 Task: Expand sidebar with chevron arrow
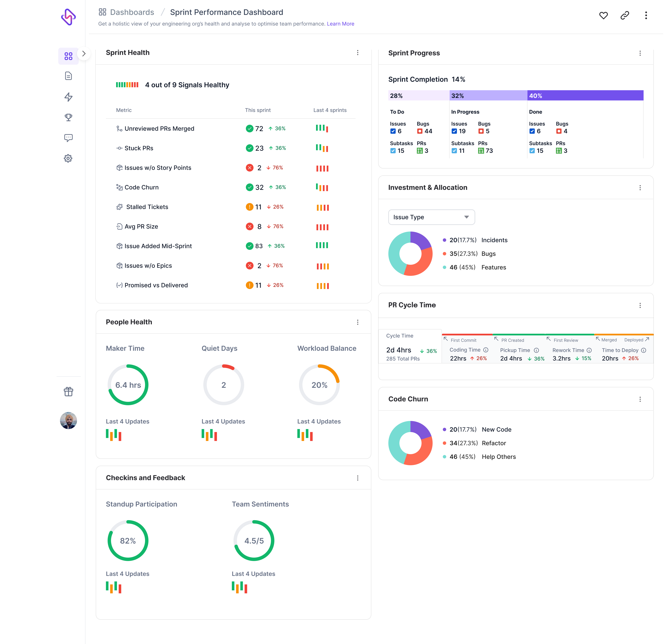tap(84, 54)
